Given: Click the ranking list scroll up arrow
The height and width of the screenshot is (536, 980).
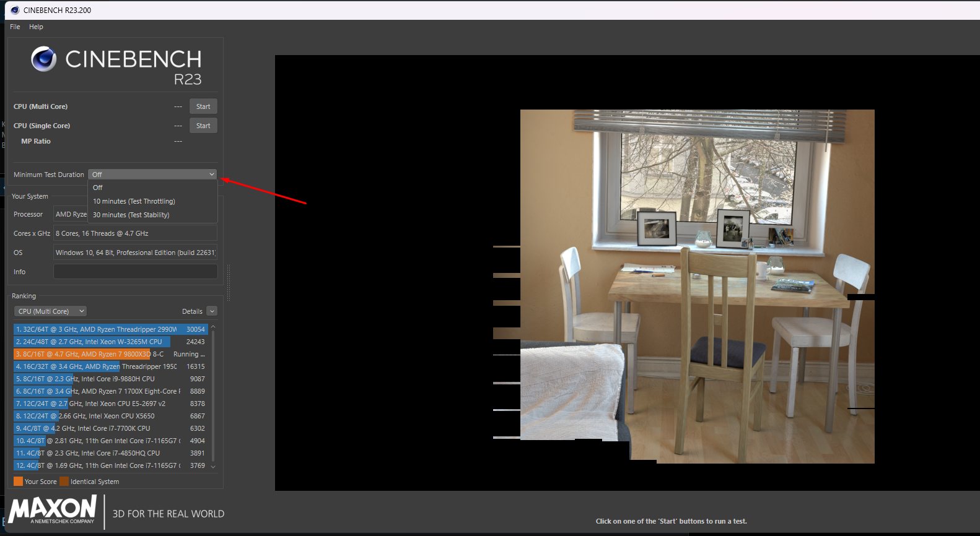Looking at the screenshot, I should (213, 327).
